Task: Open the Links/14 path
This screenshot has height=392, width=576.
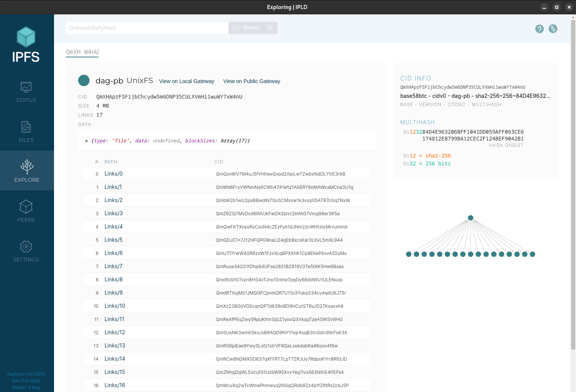Action: [115, 359]
